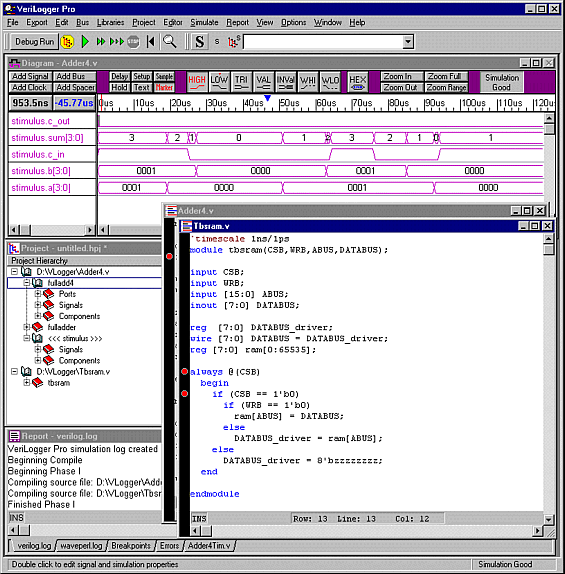Screen dimensions: 565x574
Task: Select VAL valid waveform button
Action: click(263, 82)
